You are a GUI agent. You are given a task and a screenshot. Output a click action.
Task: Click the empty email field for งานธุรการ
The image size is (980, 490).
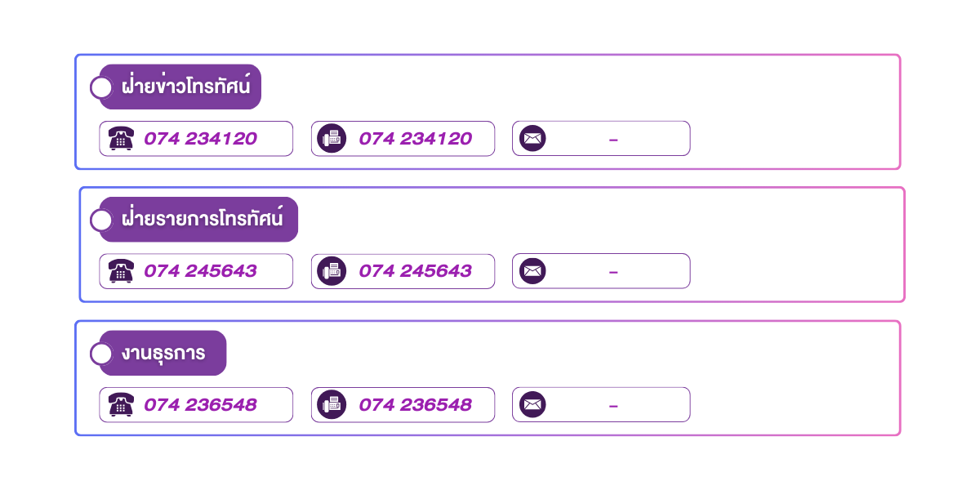coord(613,404)
